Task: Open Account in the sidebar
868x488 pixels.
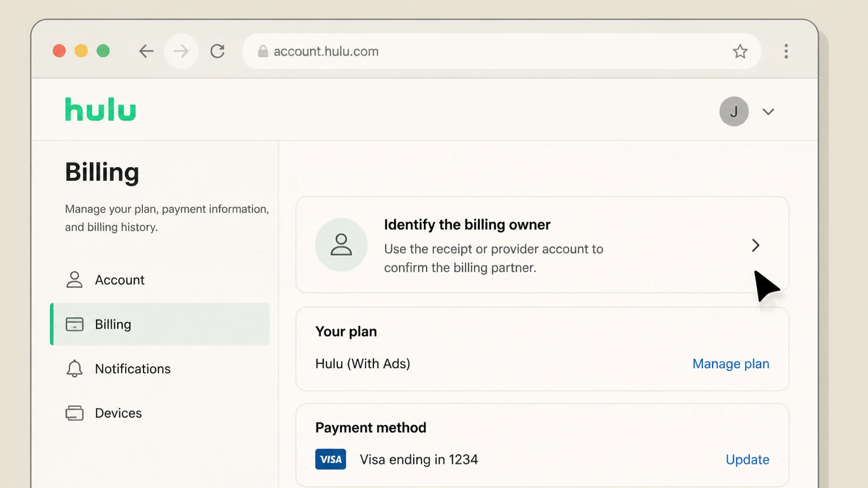Action: click(160, 280)
